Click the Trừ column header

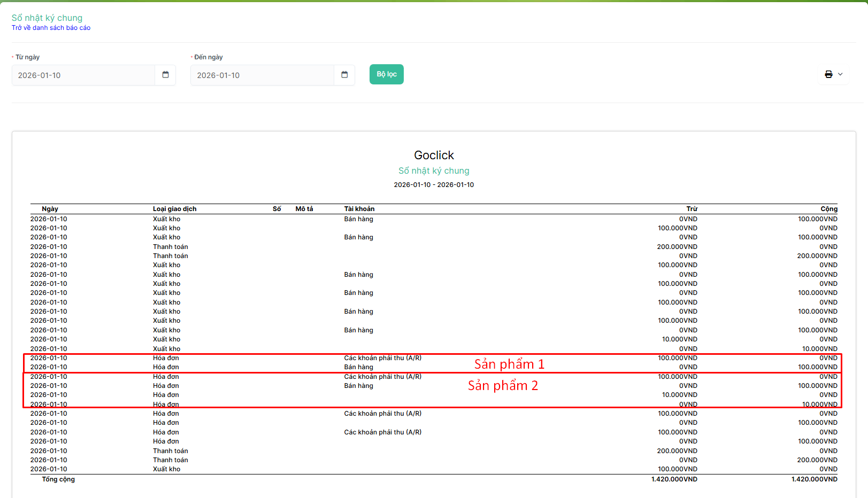pos(692,209)
